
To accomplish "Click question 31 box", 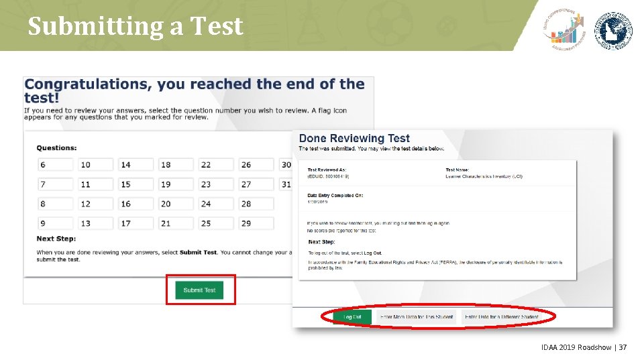I will (286, 184).
